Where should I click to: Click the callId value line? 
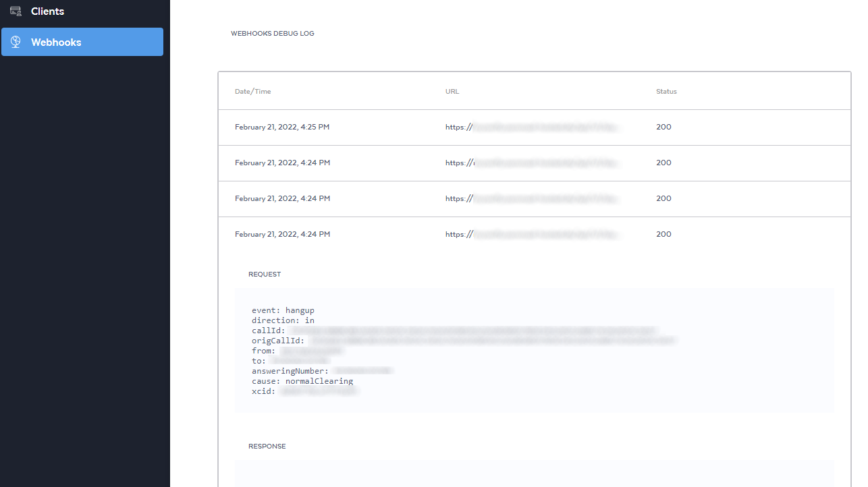pyautogui.click(x=454, y=331)
